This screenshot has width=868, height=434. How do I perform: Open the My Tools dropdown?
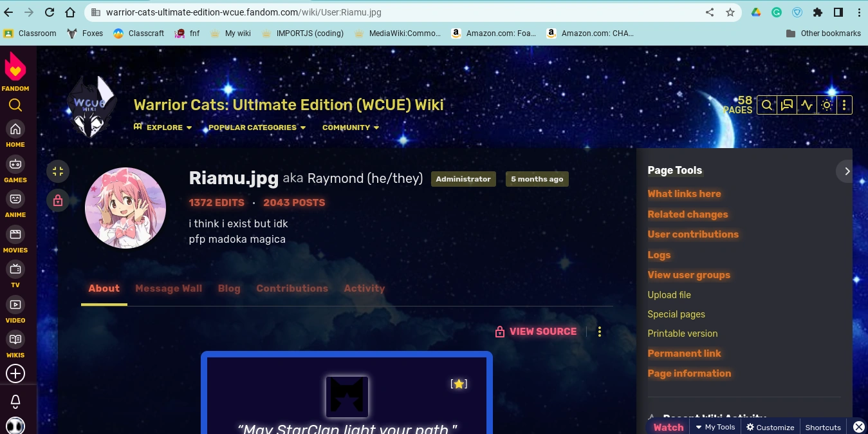click(x=715, y=427)
